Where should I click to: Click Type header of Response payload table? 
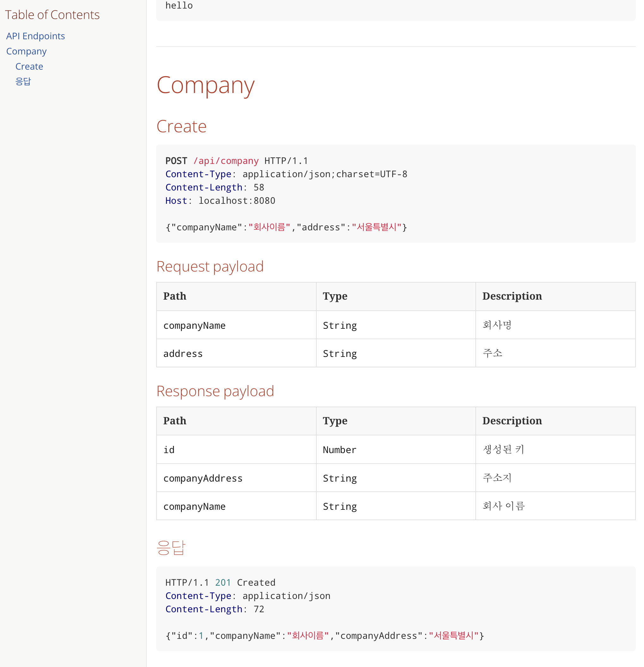pos(396,421)
